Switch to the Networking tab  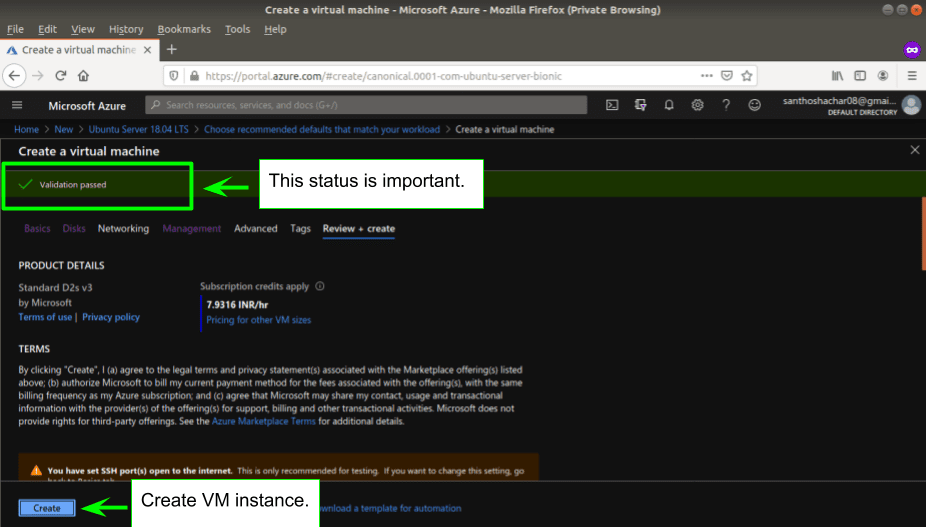124,228
